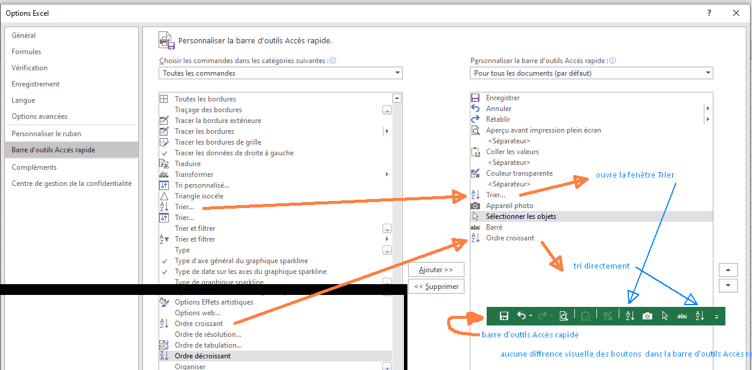Select the Transformer abc icon
Screen dimensions: 752x370
164,175
